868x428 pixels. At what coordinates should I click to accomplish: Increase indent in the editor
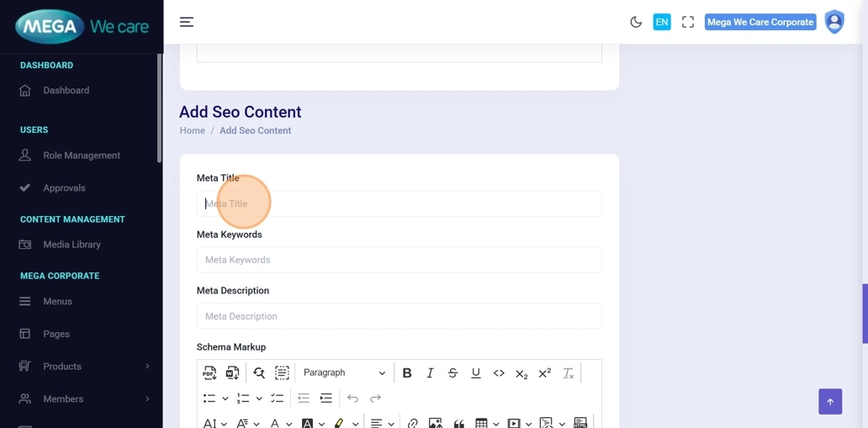click(x=326, y=398)
